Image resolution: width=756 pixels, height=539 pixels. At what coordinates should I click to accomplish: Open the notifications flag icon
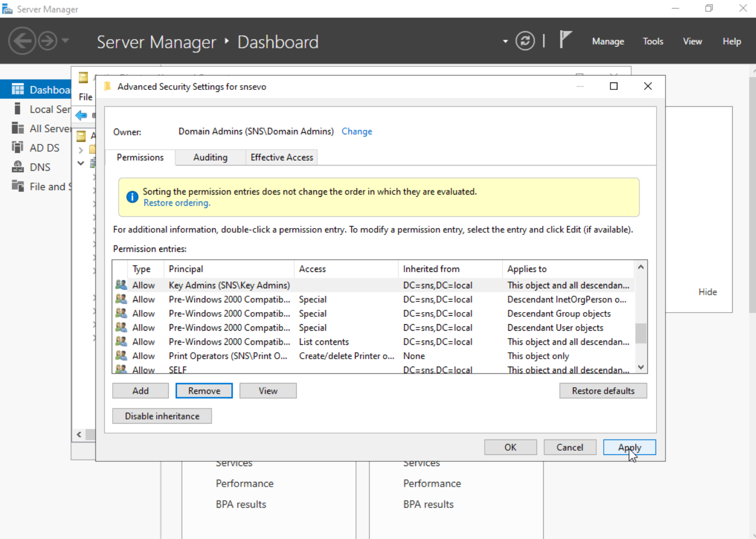[x=566, y=40]
